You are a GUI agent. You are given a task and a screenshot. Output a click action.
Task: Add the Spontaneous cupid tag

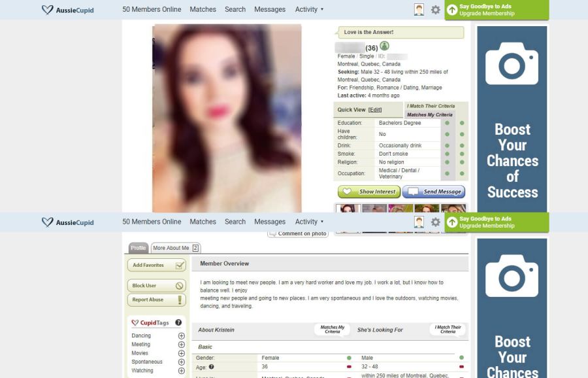[x=181, y=362]
